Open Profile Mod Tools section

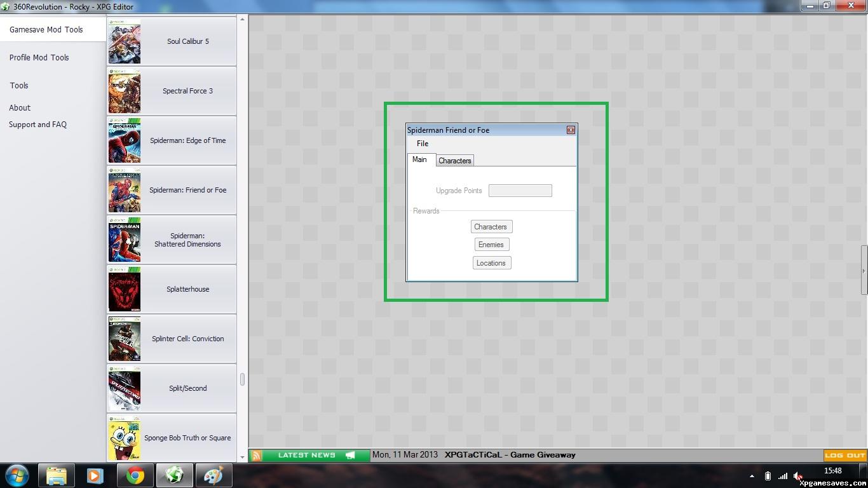[39, 57]
